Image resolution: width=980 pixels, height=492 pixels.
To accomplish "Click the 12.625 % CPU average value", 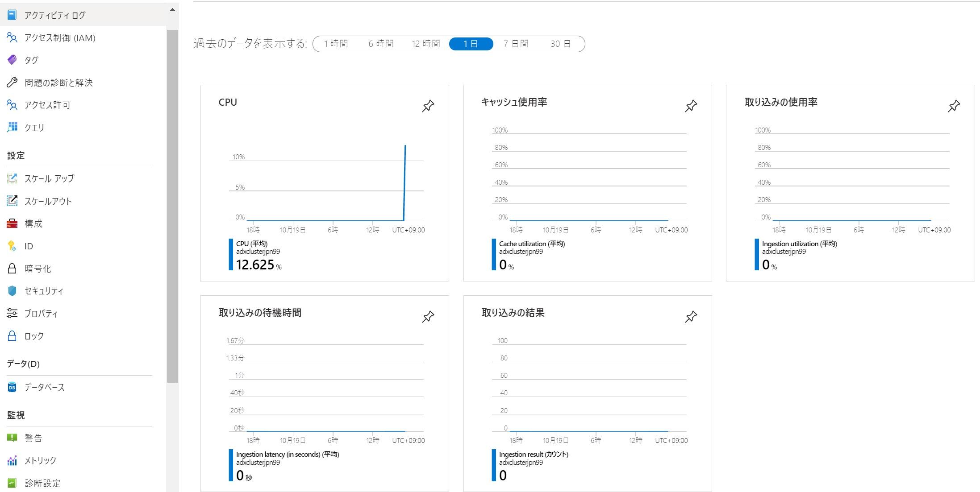I will point(259,265).
